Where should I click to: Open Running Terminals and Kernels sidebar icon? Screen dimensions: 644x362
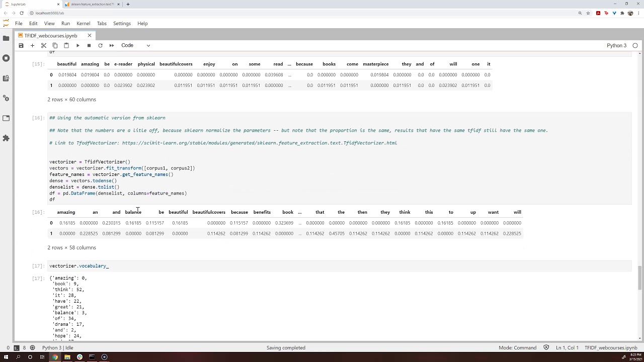[x=6, y=58]
